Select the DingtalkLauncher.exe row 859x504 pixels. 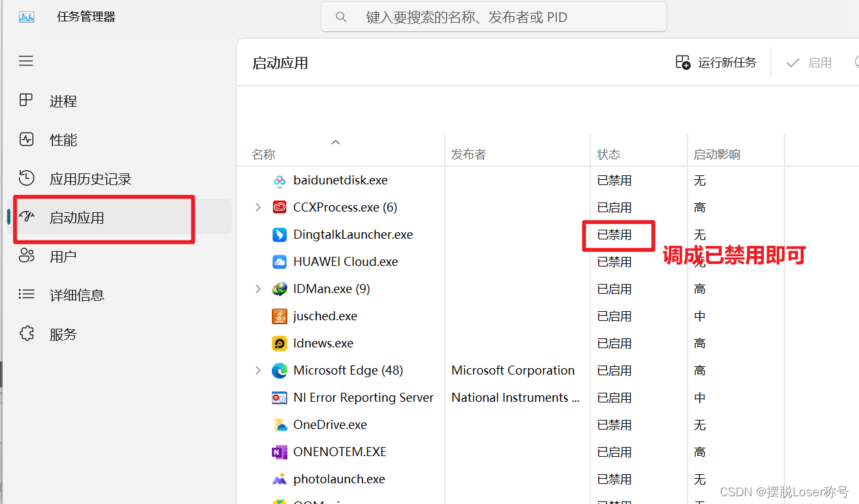pyautogui.click(x=548, y=235)
